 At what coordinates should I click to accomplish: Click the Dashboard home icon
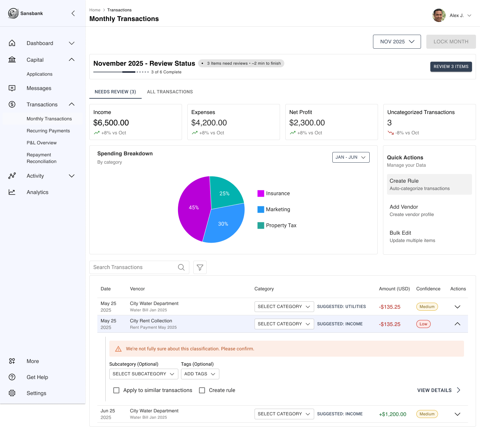tap(12, 43)
